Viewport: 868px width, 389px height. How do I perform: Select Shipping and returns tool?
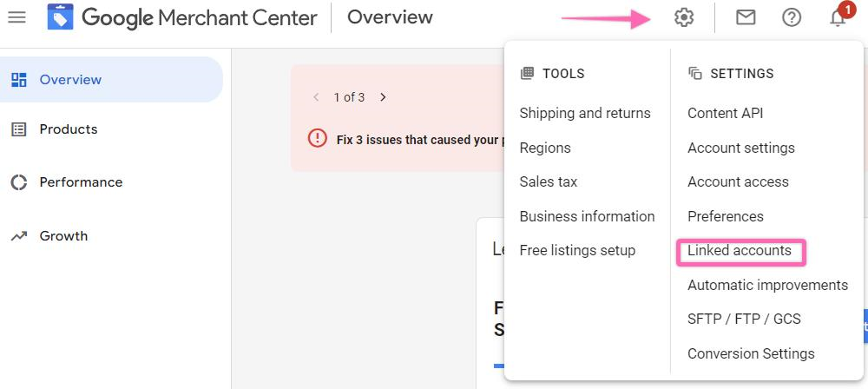pos(584,113)
